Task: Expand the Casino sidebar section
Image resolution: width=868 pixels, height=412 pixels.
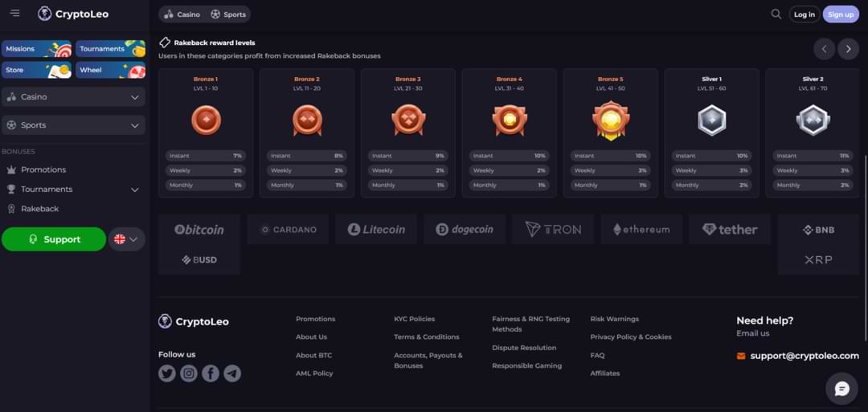Action: click(74, 97)
